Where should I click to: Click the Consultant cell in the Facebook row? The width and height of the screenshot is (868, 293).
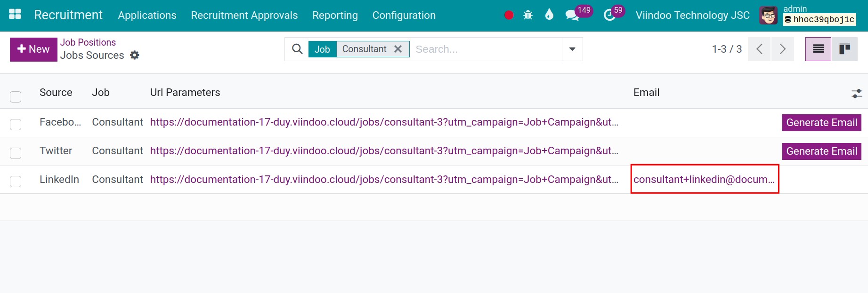click(x=117, y=122)
